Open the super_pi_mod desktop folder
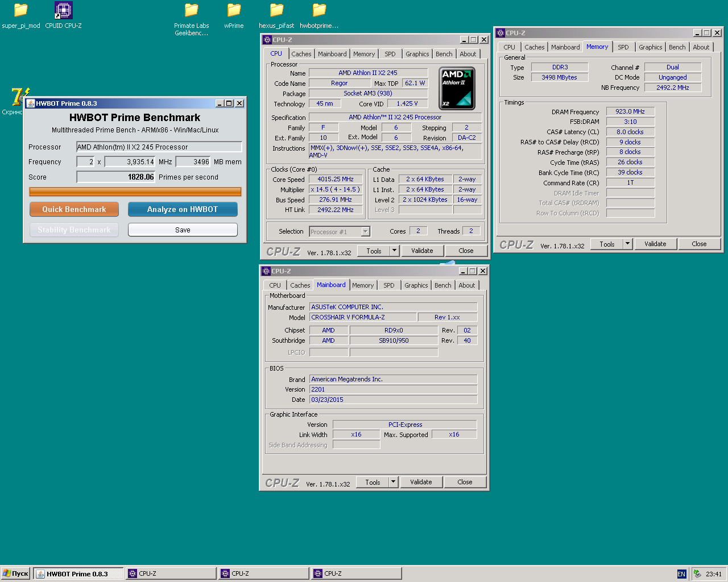The width and height of the screenshot is (728, 582). (x=21, y=15)
